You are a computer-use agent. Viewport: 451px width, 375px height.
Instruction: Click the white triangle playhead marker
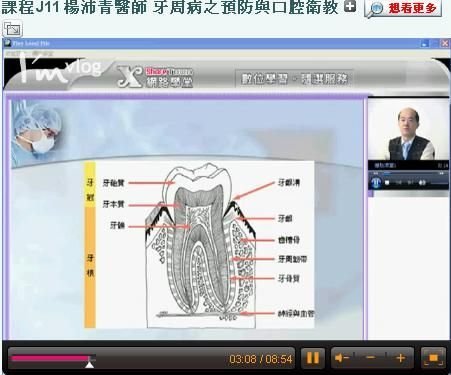89,365
